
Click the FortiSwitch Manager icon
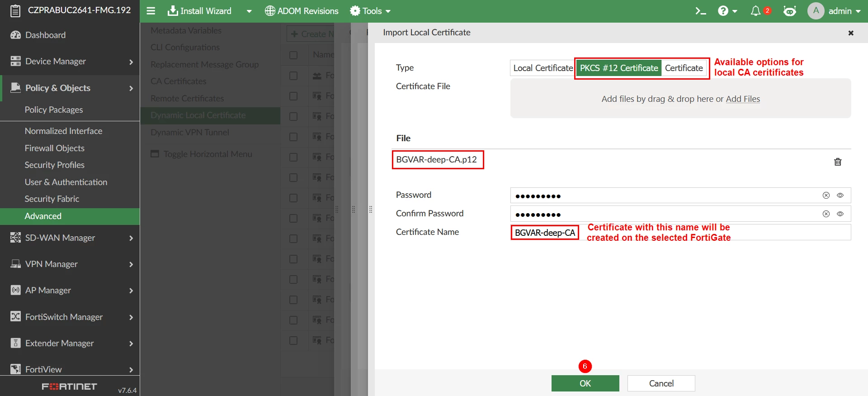15,317
